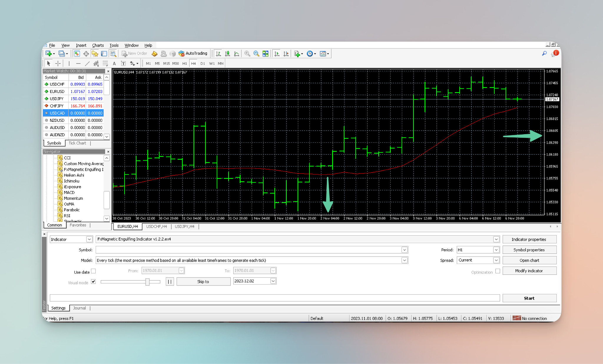Open the Charts menu

98,45
